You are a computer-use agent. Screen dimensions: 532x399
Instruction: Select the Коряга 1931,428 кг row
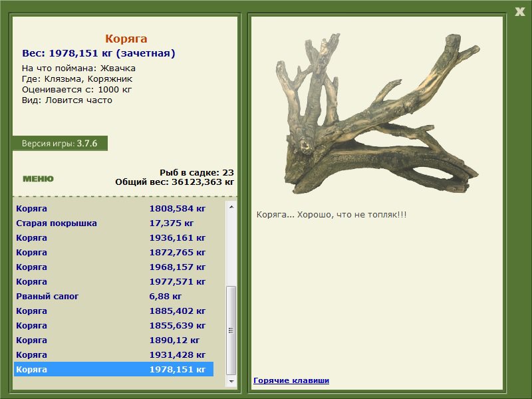tap(114, 354)
